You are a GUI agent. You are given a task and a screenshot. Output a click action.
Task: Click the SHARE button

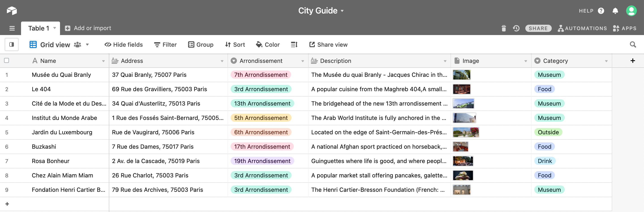point(538,28)
